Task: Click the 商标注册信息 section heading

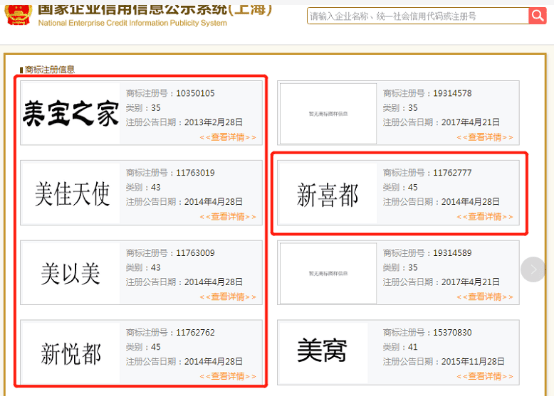Action: pos(49,69)
